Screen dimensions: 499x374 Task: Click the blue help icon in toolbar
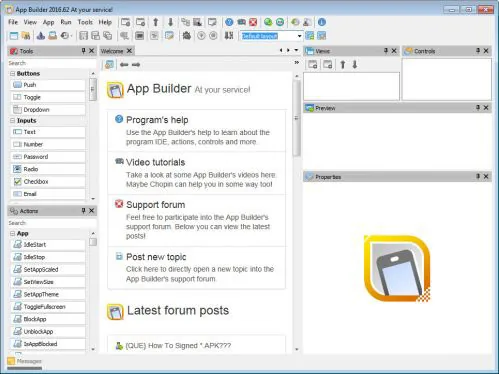click(229, 22)
